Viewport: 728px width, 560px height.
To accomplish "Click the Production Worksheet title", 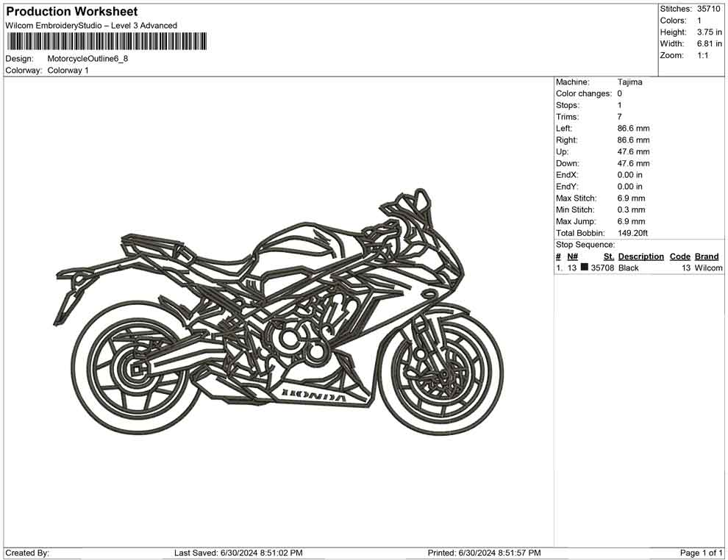I will 71,12.
